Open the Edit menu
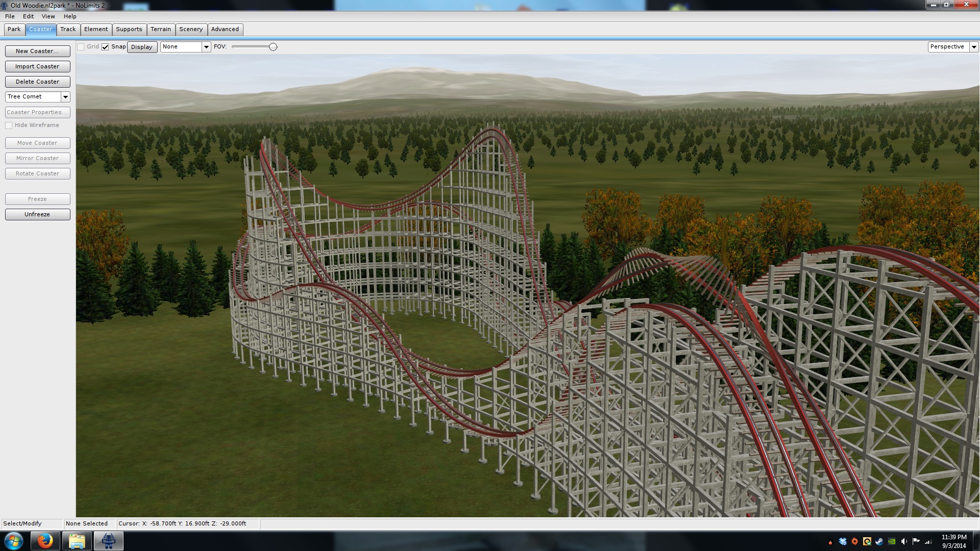Image resolution: width=980 pixels, height=551 pixels. coord(28,16)
